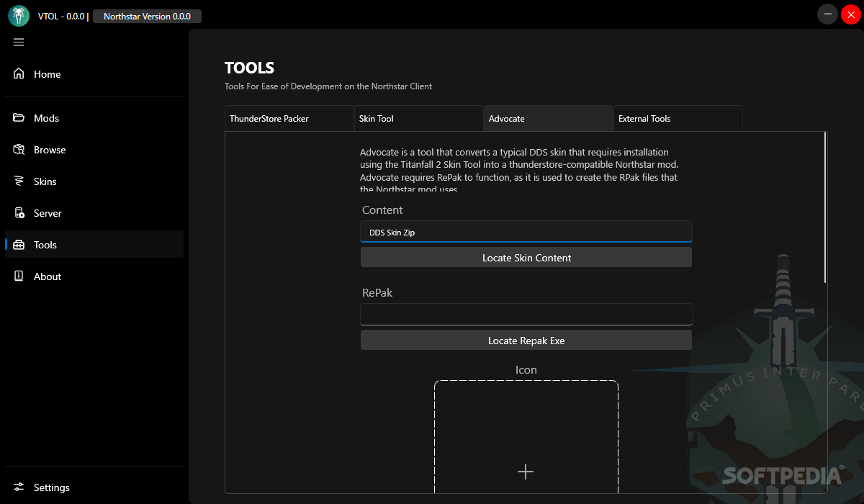The image size is (864, 504).
Task: Open the Server page
Action: tap(94, 213)
